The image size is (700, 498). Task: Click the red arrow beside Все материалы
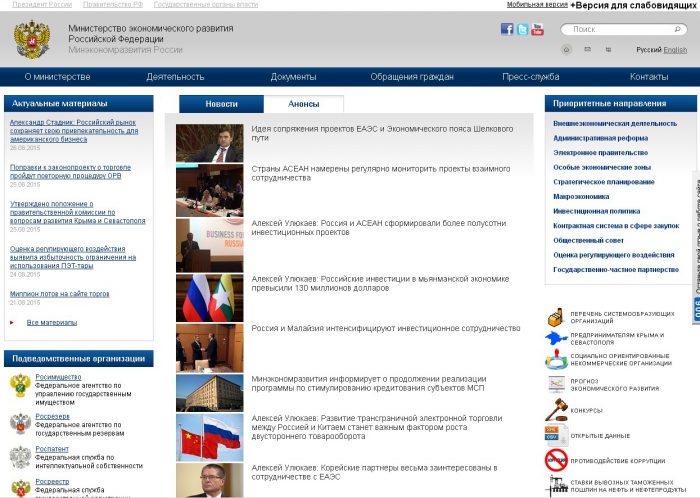coord(12,322)
